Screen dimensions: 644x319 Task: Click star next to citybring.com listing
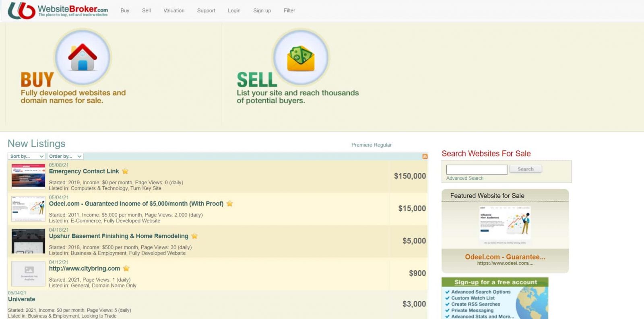click(x=126, y=268)
